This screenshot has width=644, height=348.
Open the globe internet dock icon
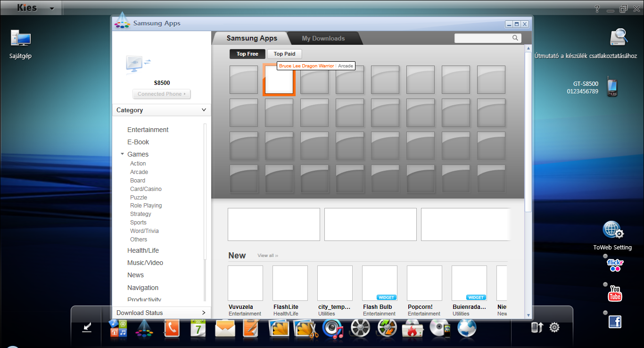coord(467,328)
